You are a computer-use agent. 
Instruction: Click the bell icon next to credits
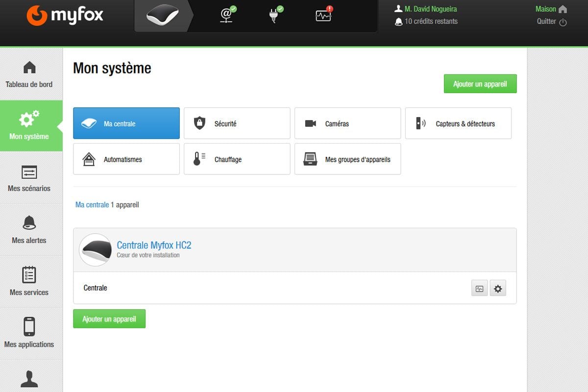398,21
